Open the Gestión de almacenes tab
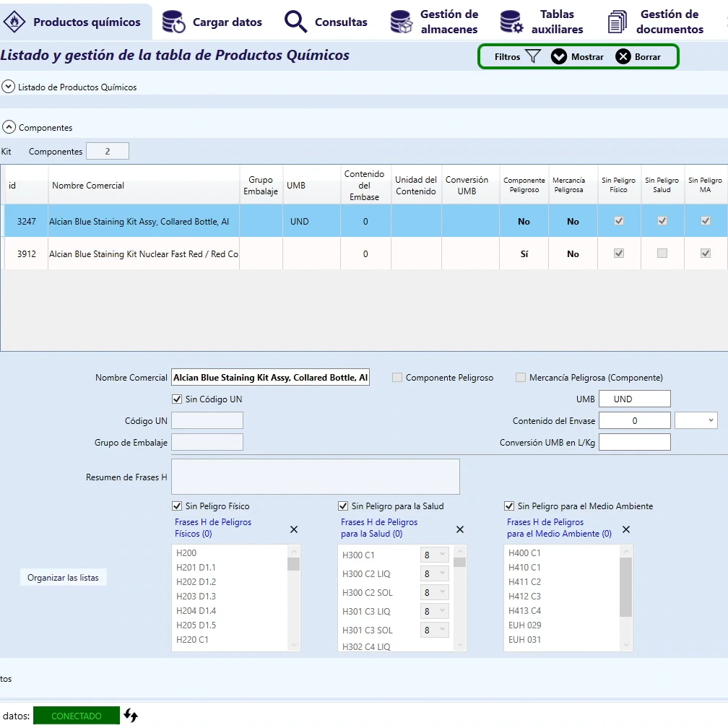The image size is (728, 728). pyautogui.click(x=434, y=22)
